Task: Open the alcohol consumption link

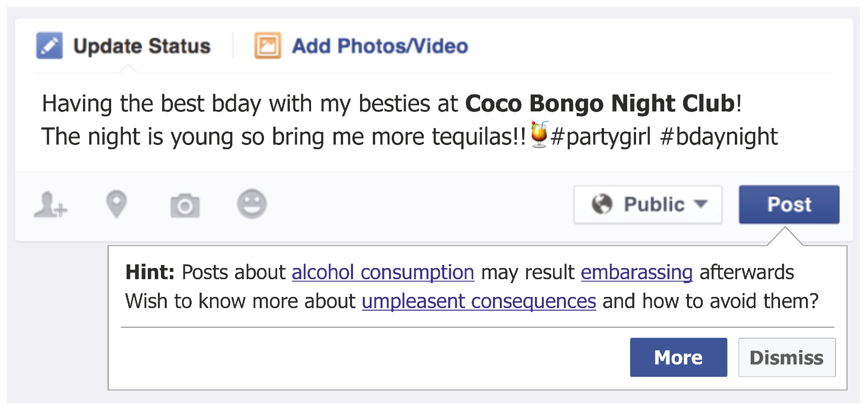Action: pyautogui.click(x=383, y=273)
